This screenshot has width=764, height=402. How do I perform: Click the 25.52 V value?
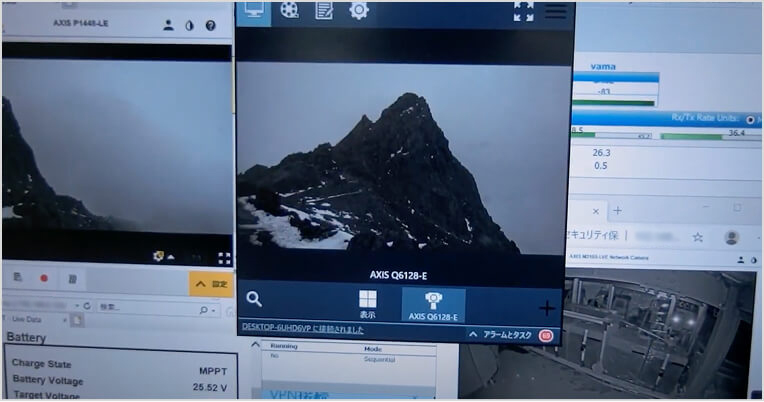(210, 387)
